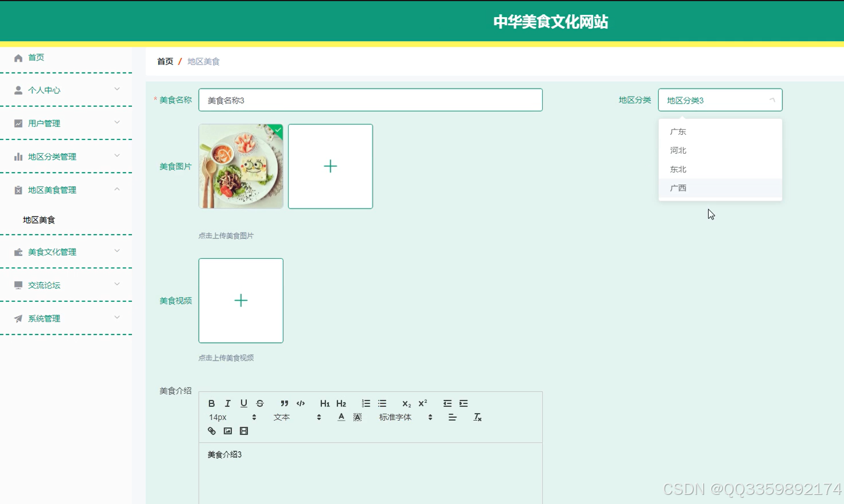Open the 标准字体 font family dropdown
Image resolution: width=844 pixels, height=504 pixels.
406,417
